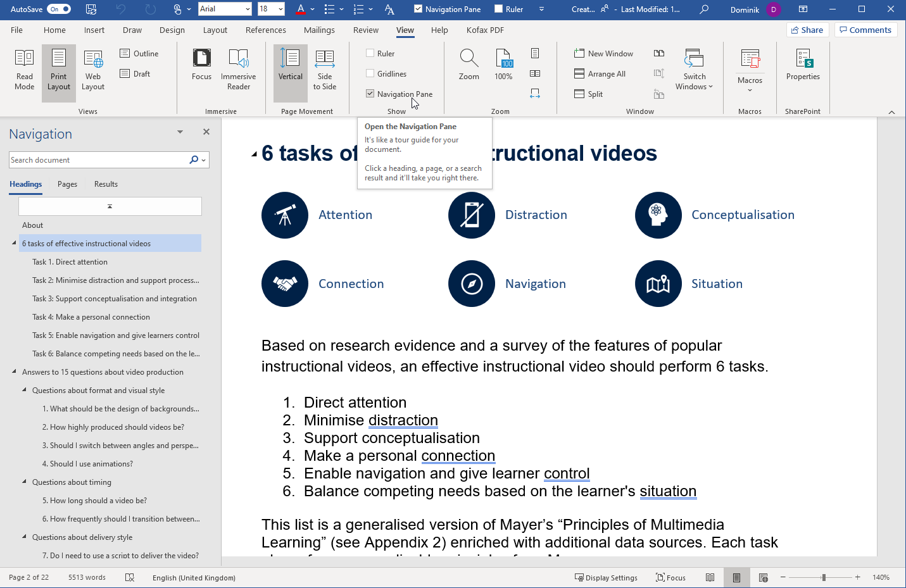Open the font size dropdown

280,9
